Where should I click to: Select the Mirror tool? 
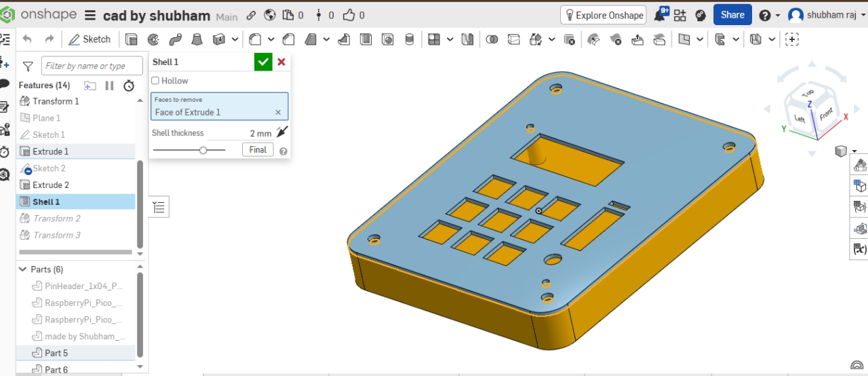(467, 39)
